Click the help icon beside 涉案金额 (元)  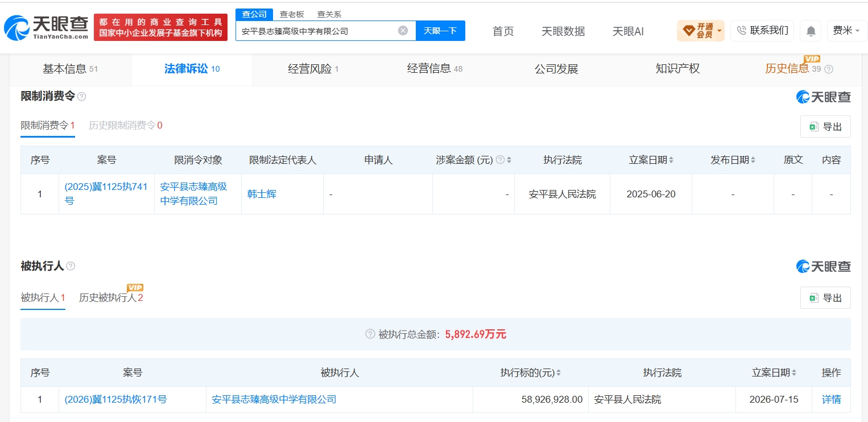coord(500,160)
